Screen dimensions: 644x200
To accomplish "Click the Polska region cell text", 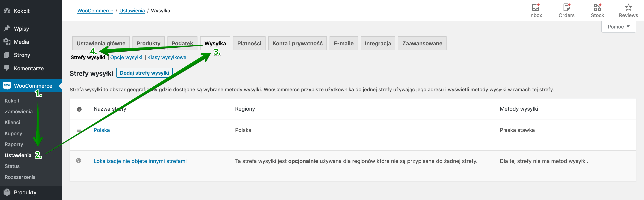I will (x=243, y=130).
